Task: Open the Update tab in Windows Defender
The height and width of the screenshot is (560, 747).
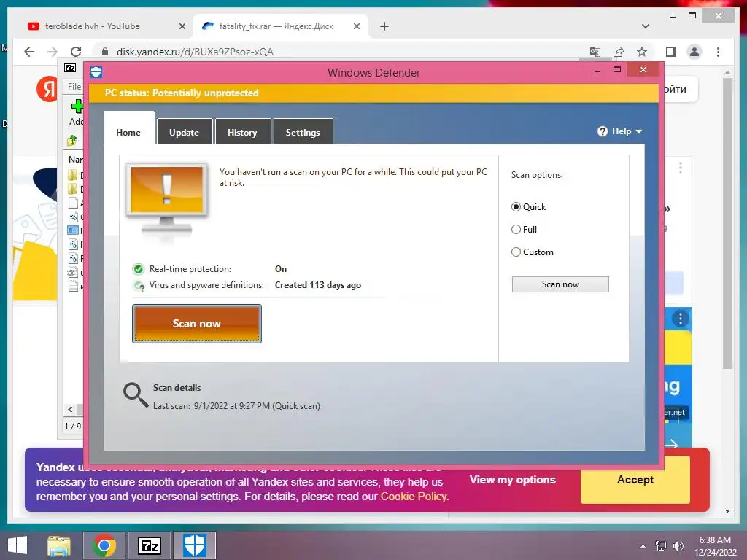Action: click(x=184, y=132)
